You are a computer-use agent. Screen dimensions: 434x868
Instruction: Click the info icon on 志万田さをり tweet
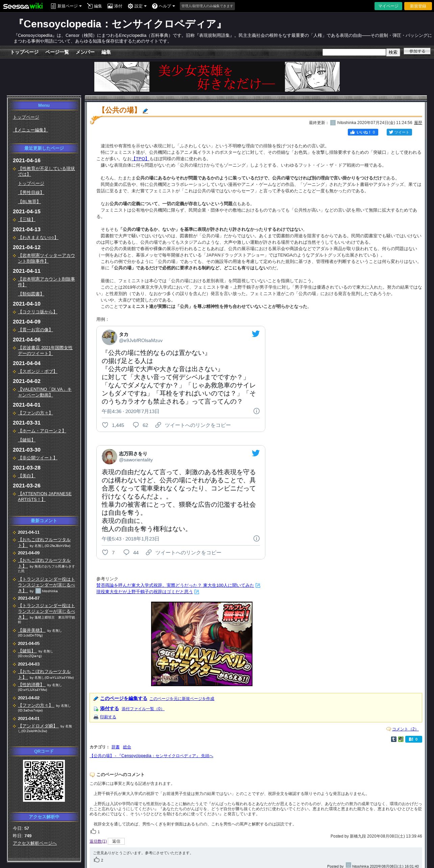point(257,538)
